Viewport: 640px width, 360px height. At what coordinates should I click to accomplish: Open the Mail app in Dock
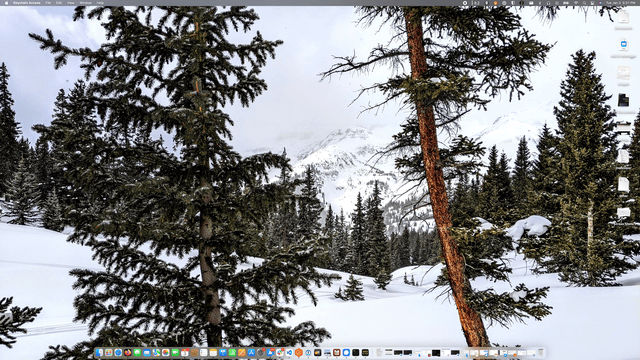tap(147, 352)
